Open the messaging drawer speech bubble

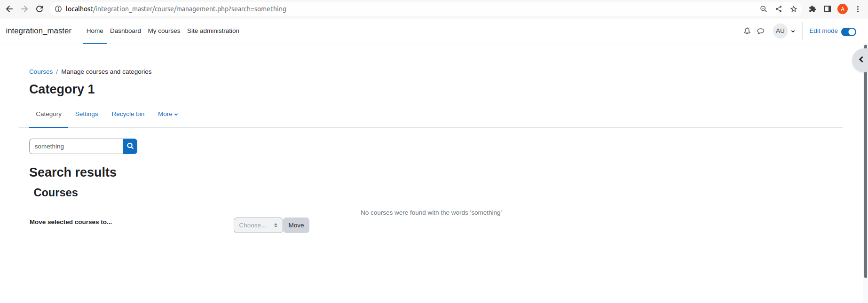tap(761, 31)
